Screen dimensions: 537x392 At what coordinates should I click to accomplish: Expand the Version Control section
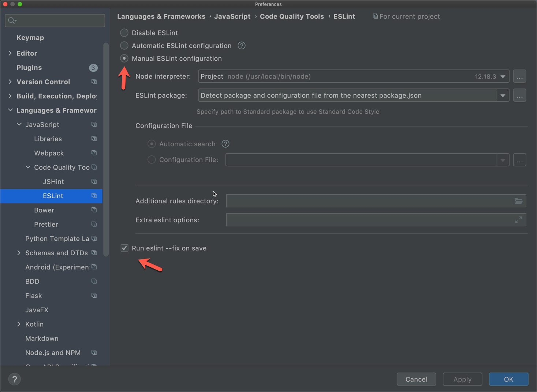10,82
